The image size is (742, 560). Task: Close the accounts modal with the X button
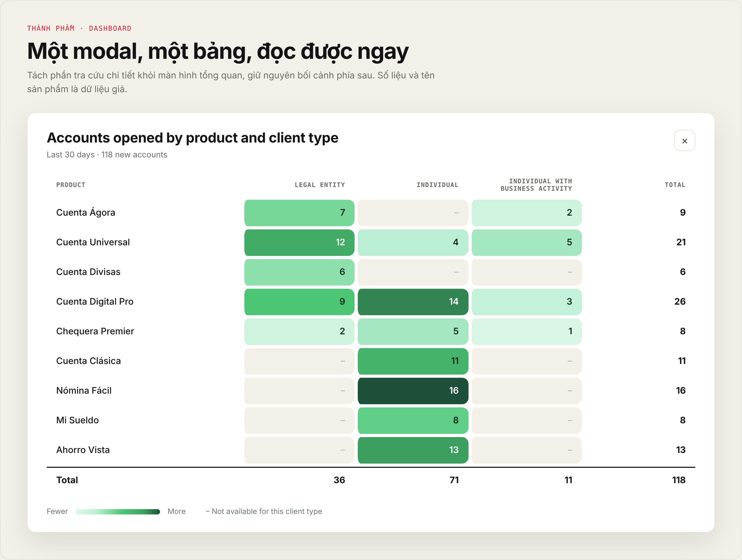pyautogui.click(x=684, y=140)
